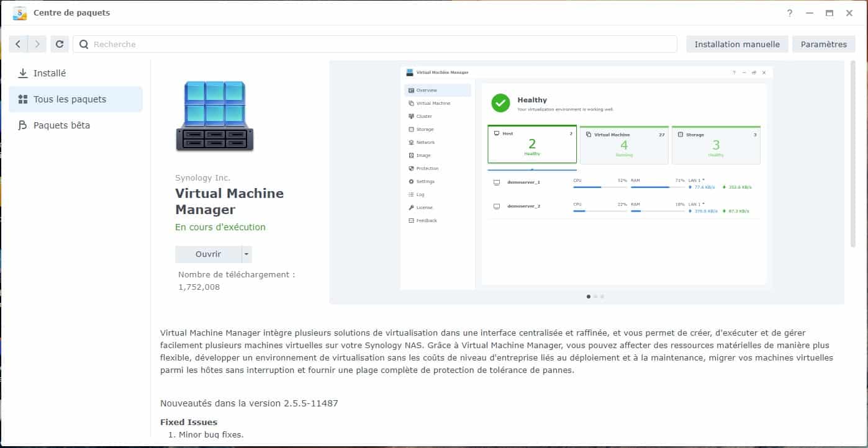The height and width of the screenshot is (448, 868).
Task: Click the vertical scrollbar of the details pane
Action: pos(853,154)
